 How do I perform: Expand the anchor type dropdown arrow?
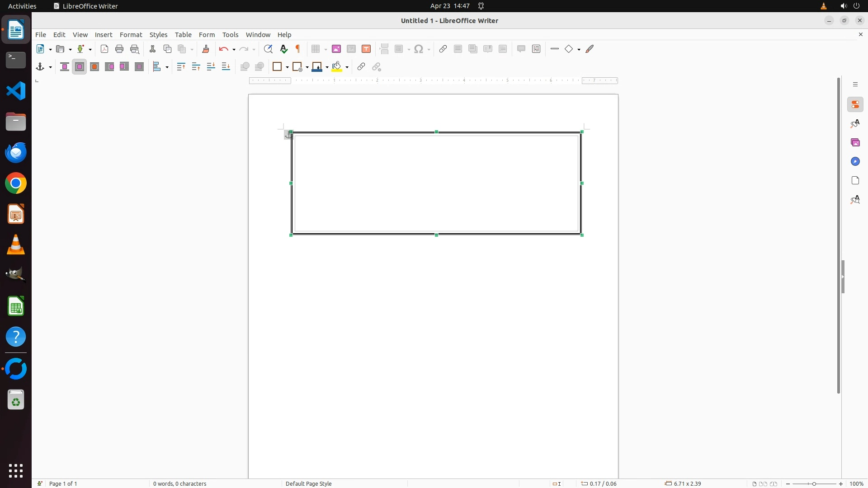(x=50, y=67)
